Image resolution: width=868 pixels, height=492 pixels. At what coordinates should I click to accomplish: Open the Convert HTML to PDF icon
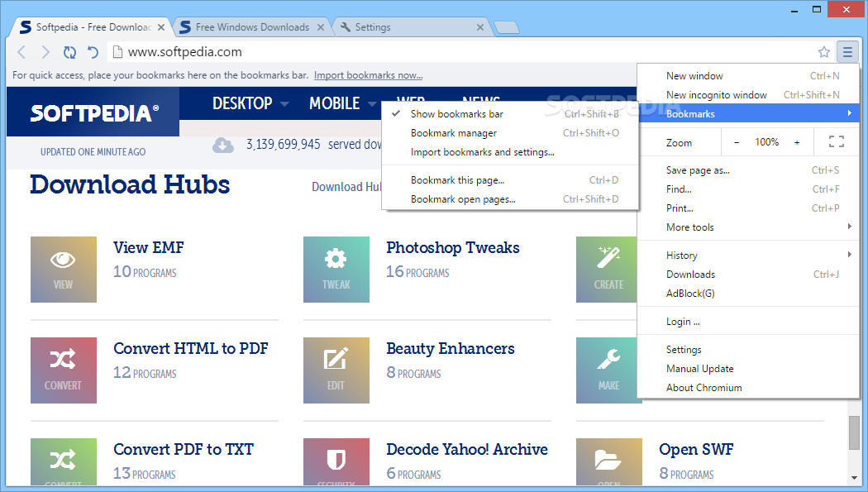63,370
